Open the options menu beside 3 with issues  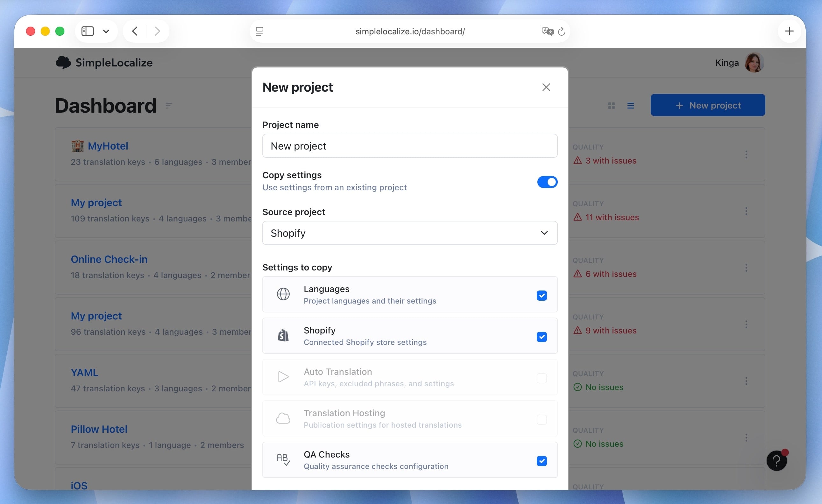click(x=746, y=154)
